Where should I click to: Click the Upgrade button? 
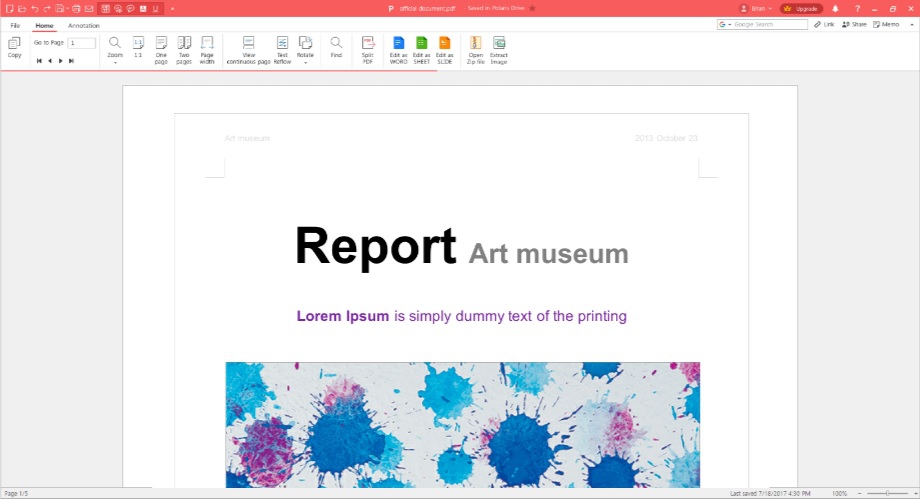(801, 8)
